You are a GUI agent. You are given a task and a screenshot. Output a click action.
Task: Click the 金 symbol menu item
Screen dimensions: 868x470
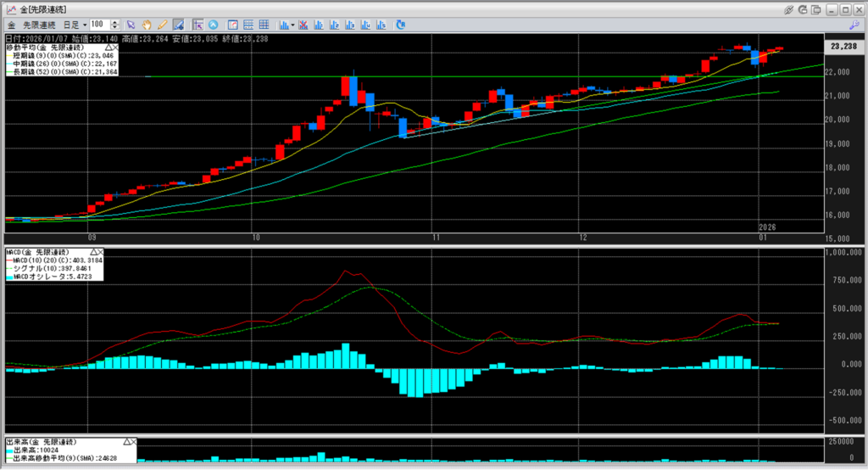pyautogui.click(x=11, y=25)
